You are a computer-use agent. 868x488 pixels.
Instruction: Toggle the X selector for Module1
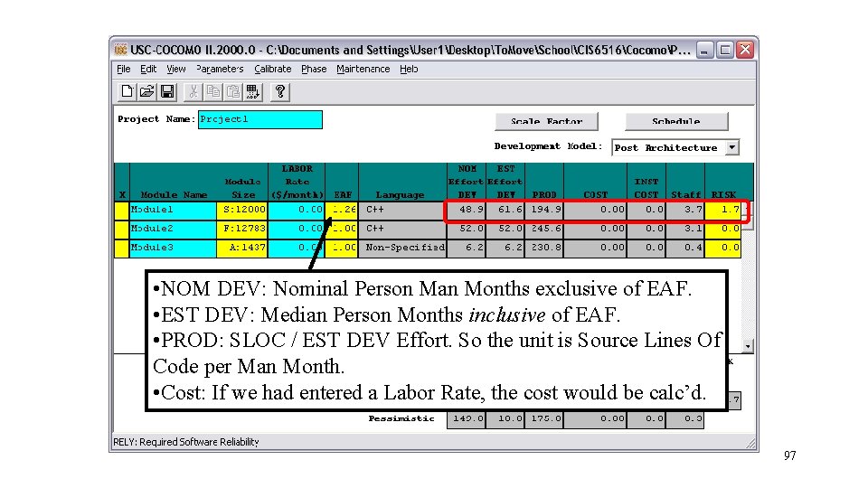pyautogui.click(x=121, y=210)
